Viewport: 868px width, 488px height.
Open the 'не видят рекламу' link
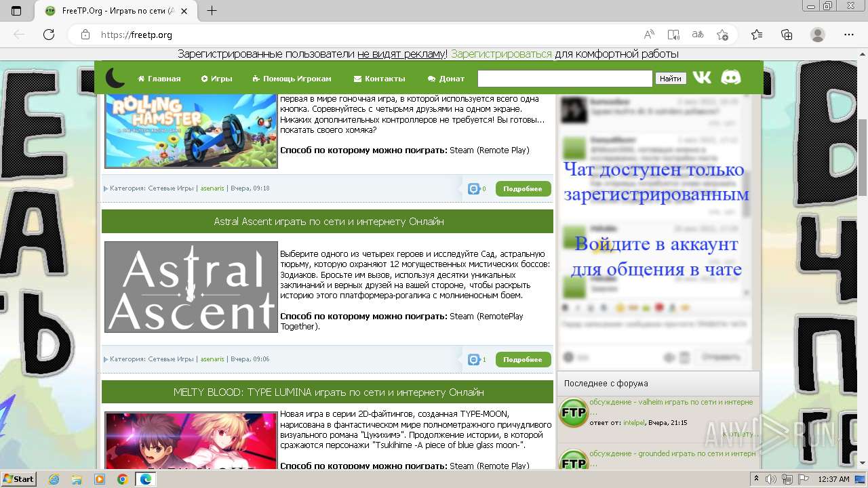(x=401, y=54)
